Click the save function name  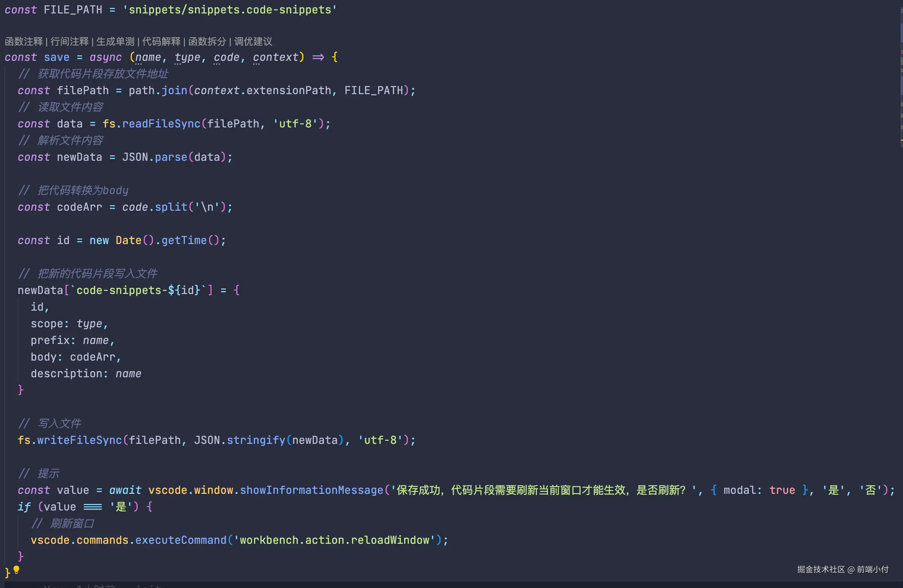click(56, 57)
